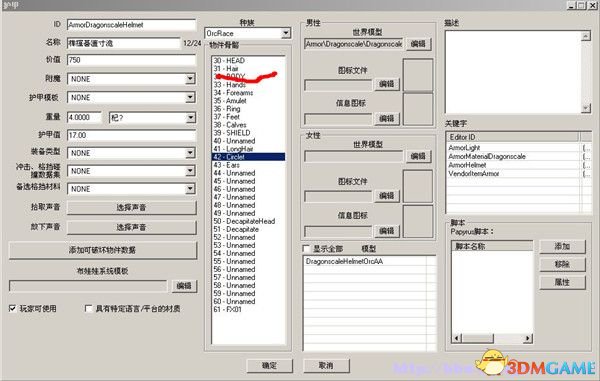Screen dimensions: 600x381
Task: Click 编辑 for the female 世界模型
Action: pos(418,156)
